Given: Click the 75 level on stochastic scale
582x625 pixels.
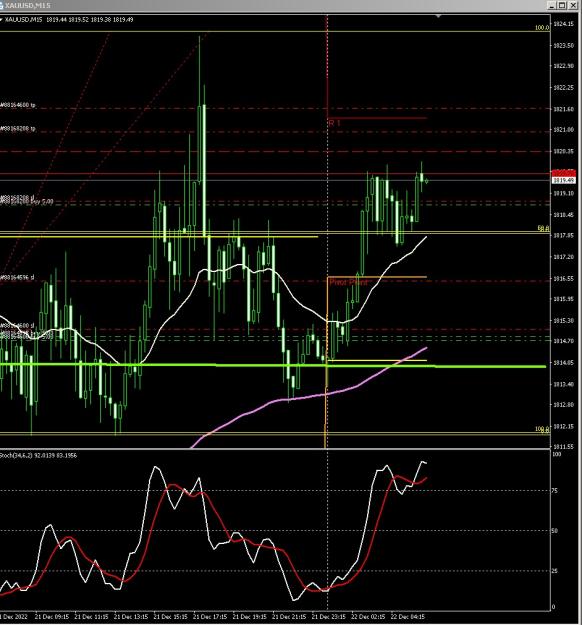Looking at the screenshot, I should [x=554, y=491].
